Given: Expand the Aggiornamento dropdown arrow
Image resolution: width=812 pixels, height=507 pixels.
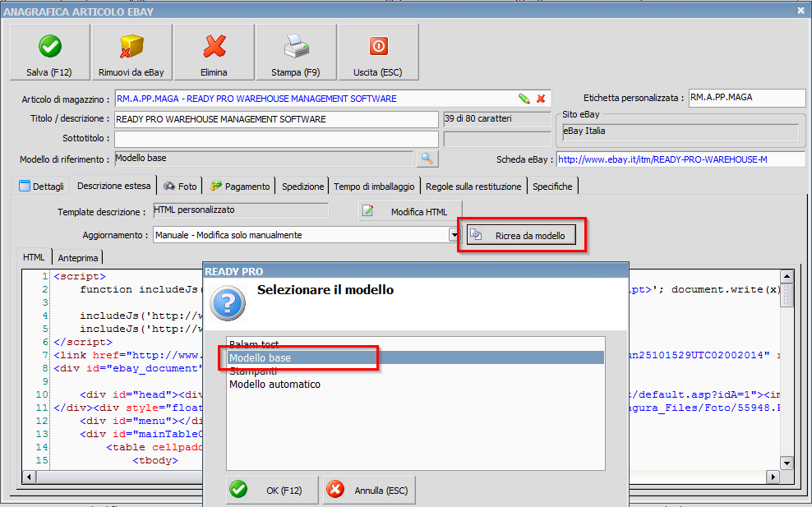Looking at the screenshot, I should [454, 235].
